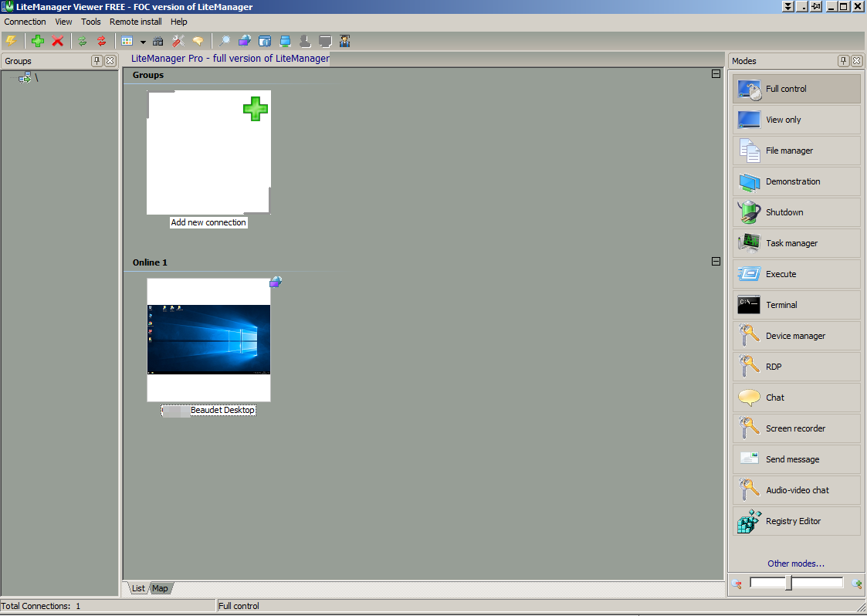Select the File manager mode
This screenshot has height=616, width=867.
[x=796, y=151]
